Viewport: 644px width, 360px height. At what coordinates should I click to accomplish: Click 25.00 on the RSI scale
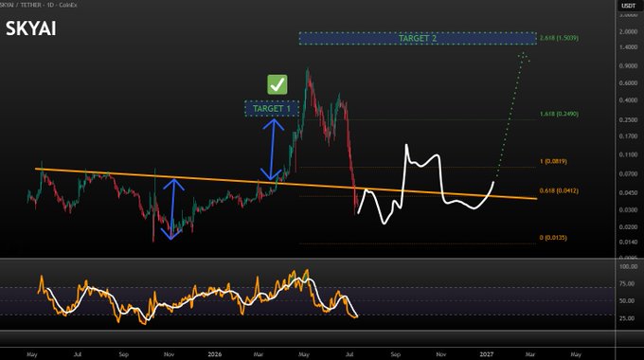point(627,318)
